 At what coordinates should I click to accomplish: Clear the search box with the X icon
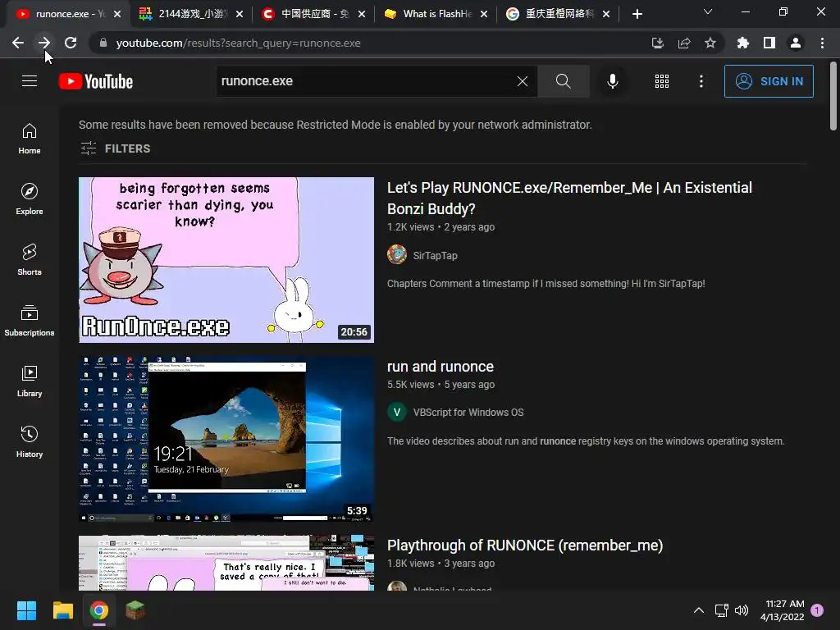pyautogui.click(x=523, y=81)
